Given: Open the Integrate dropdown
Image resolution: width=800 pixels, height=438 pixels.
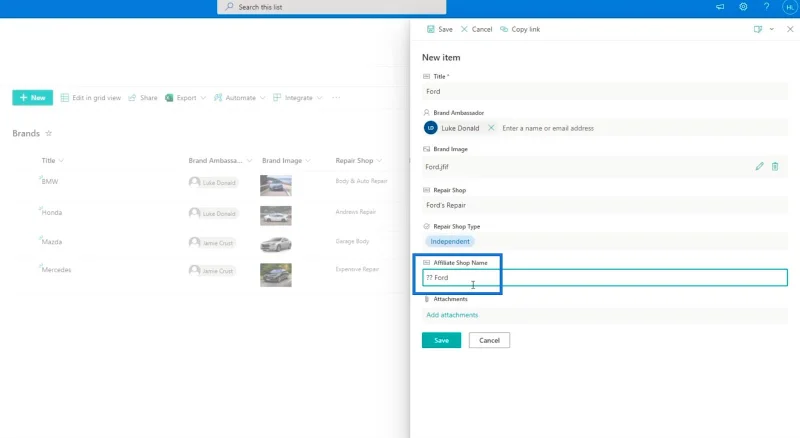Looking at the screenshot, I should pyautogui.click(x=298, y=98).
